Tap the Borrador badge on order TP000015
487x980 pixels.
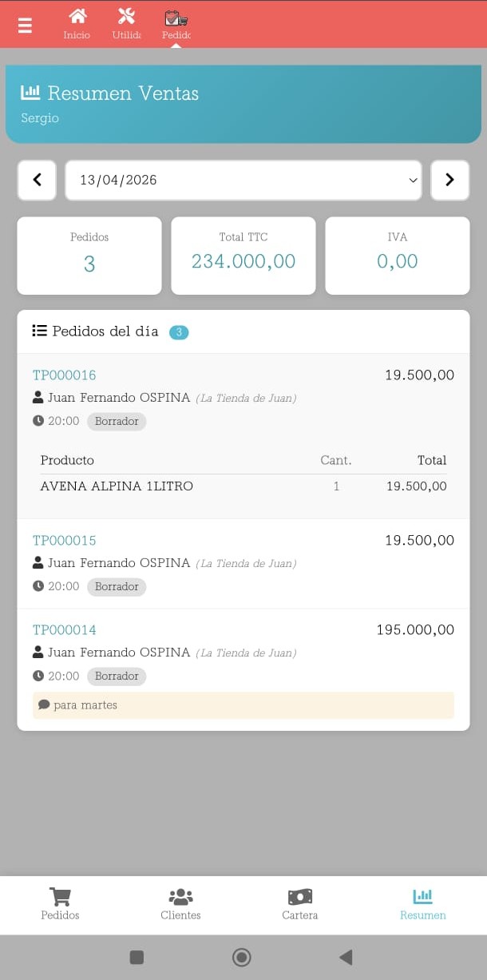pos(117,587)
